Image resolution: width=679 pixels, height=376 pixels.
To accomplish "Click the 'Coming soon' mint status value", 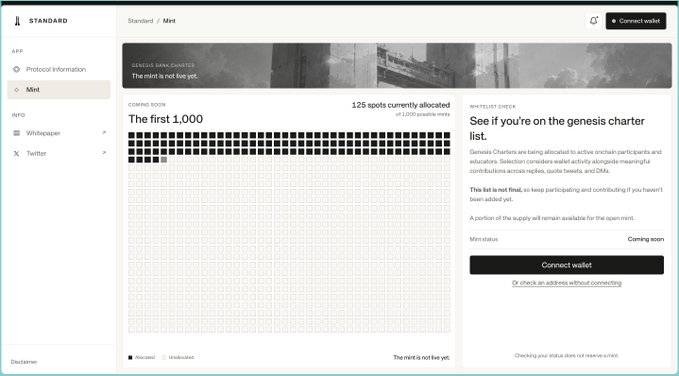I will [646, 239].
